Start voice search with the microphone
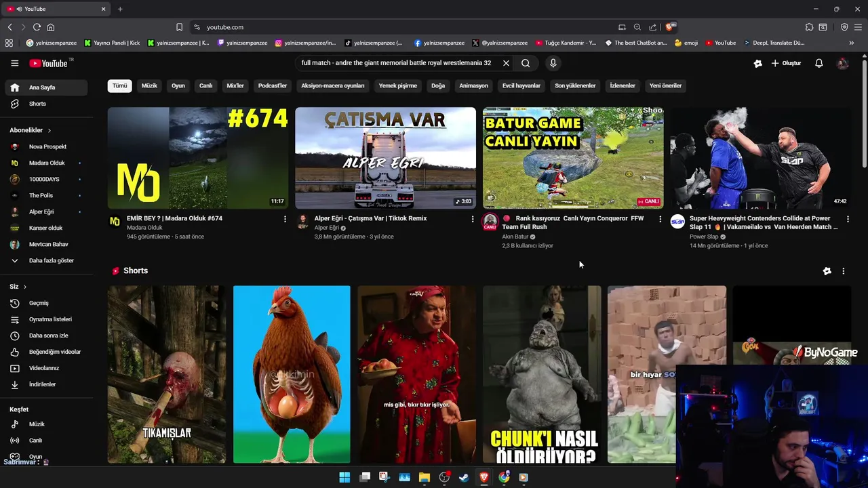Image resolution: width=868 pixels, height=488 pixels. (x=553, y=63)
